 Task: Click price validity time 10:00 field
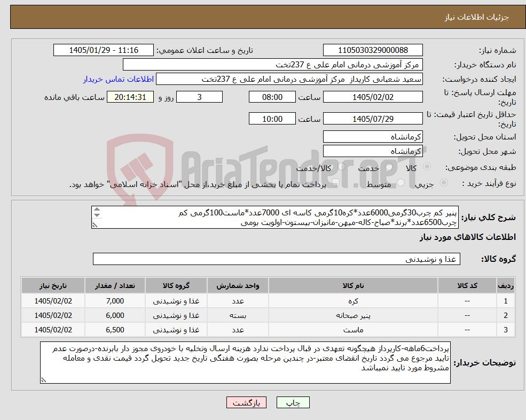(x=272, y=119)
